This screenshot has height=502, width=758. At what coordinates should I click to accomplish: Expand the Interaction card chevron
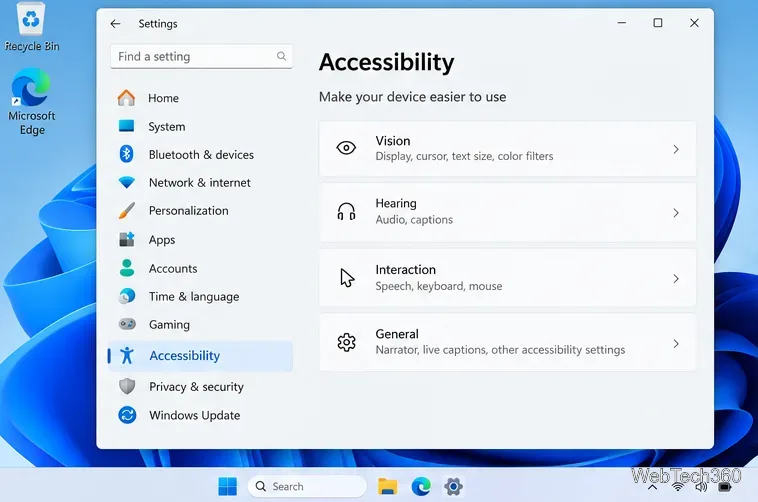tap(676, 279)
